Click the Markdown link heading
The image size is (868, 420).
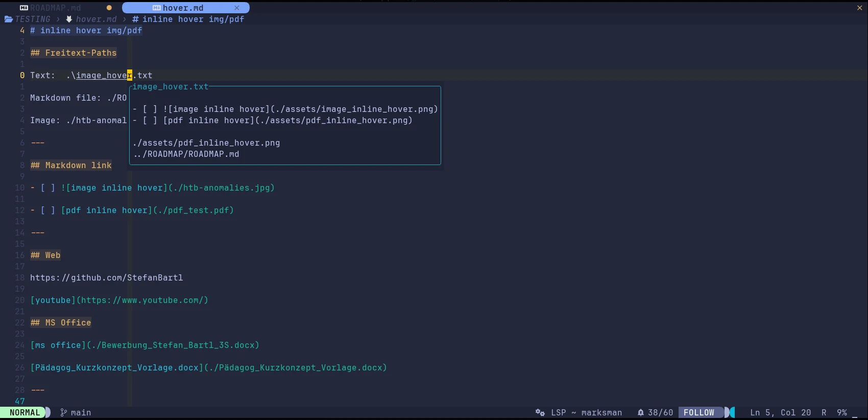[x=71, y=165]
